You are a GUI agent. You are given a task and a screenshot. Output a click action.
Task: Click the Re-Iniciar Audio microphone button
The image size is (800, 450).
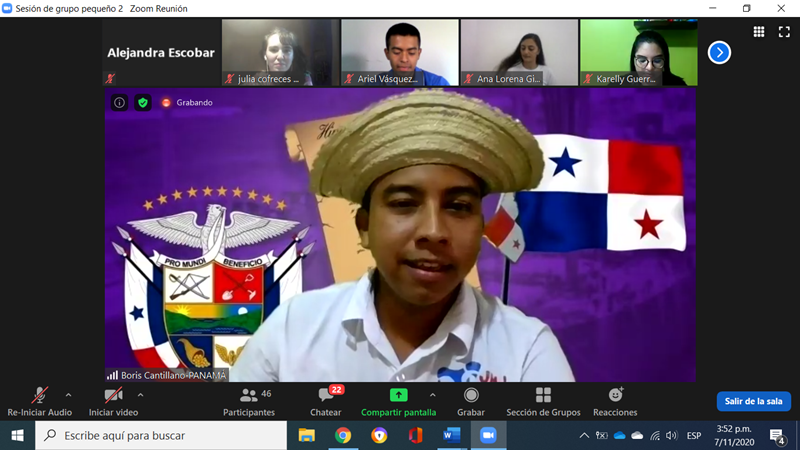pyautogui.click(x=39, y=402)
